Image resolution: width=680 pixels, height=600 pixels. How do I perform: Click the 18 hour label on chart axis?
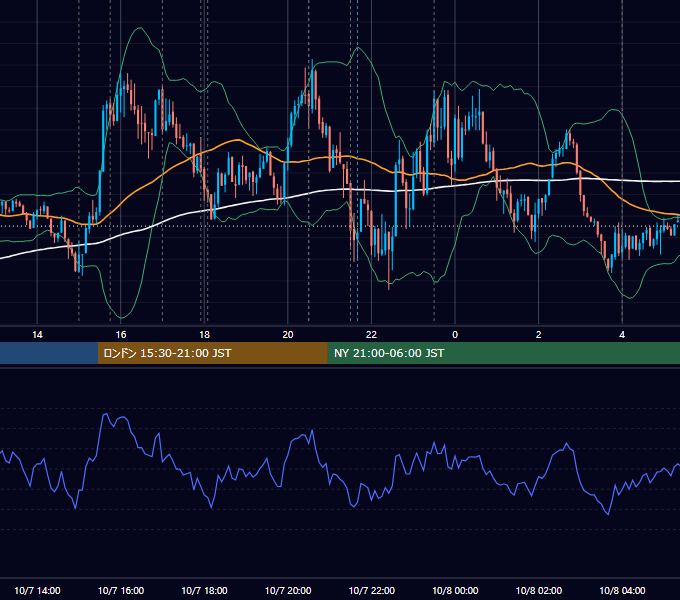tap(204, 335)
